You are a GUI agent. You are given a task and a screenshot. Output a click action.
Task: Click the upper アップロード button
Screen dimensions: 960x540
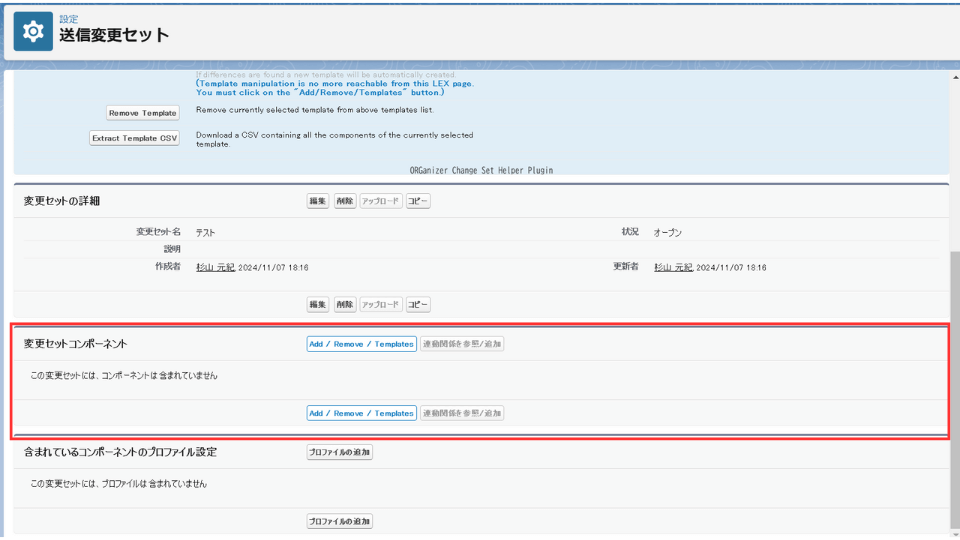(x=380, y=201)
